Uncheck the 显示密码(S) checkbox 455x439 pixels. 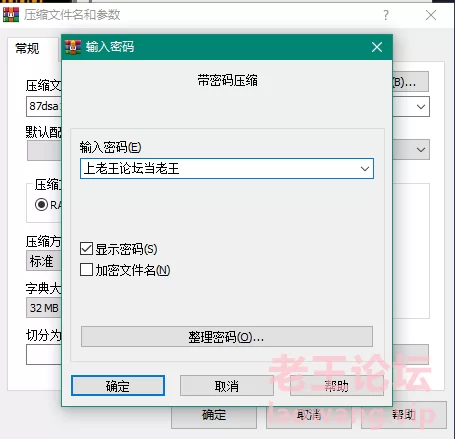coord(86,249)
